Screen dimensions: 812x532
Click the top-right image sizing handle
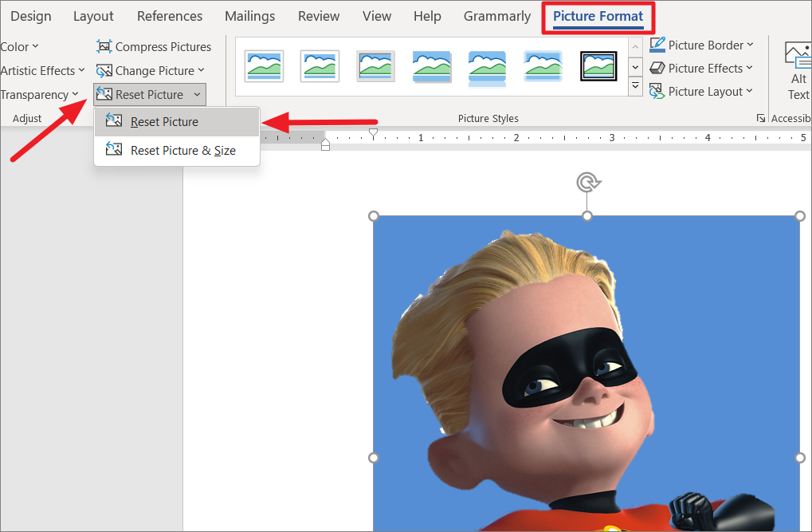[800, 215]
